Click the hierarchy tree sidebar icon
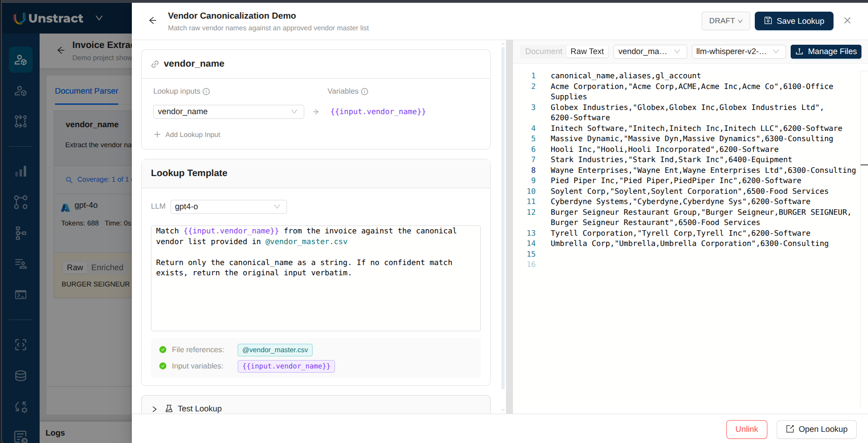This screenshot has width=868, height=443. point(21,233)
